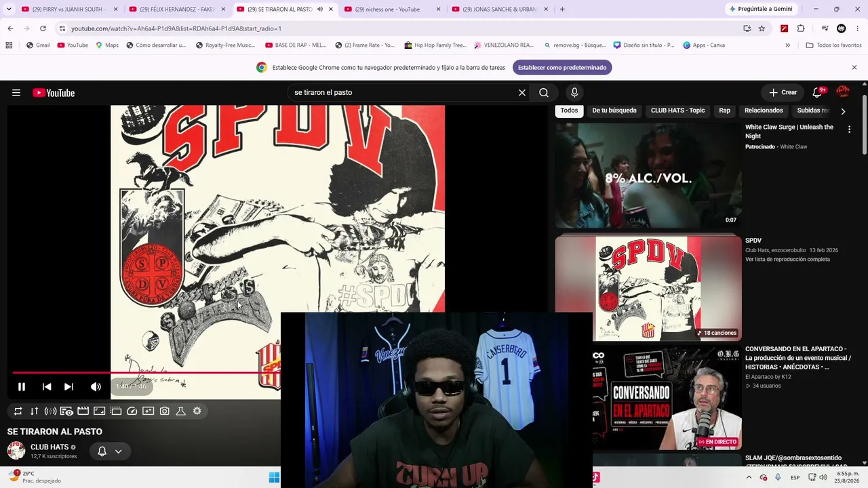Image resolution: width=868 pixels, height=488 pixels.
Task: Show more filter chips with the arrow
Action: click(x=843, y=111)
